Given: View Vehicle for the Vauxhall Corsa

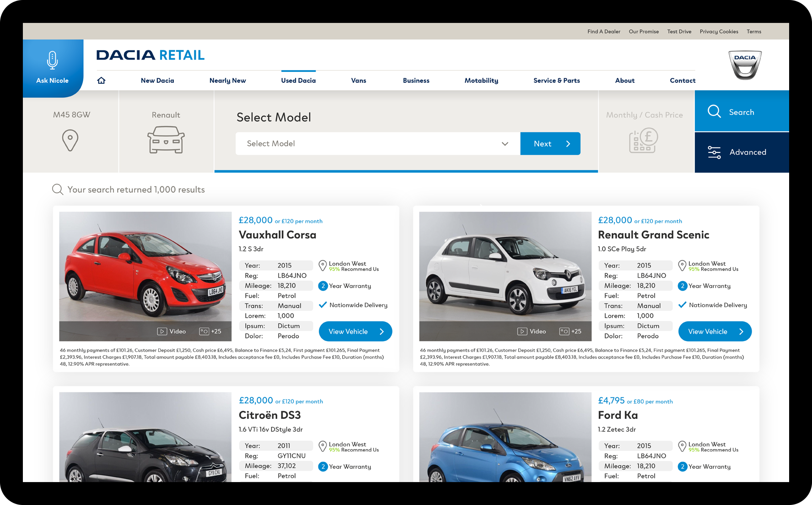Looking at the screenshot, I should point(355,331).
